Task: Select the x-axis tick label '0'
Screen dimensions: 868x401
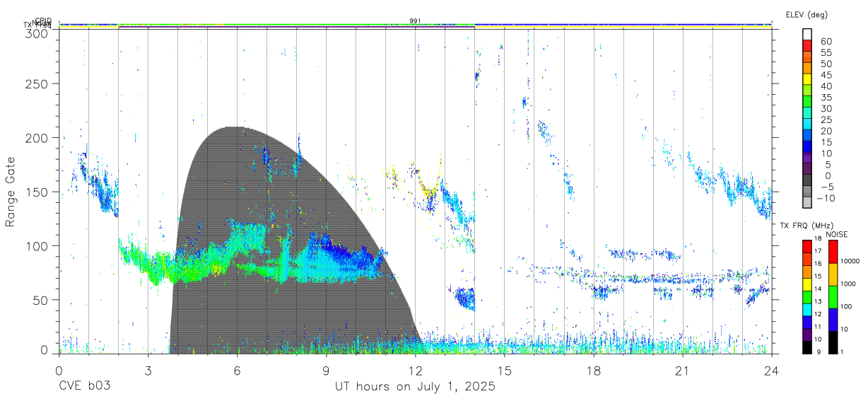Action: point(59,371)
